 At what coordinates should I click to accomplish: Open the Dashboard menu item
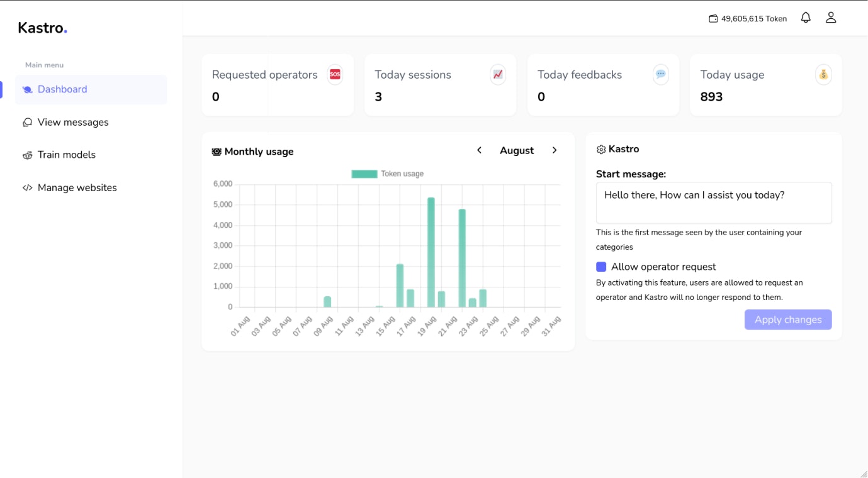coord(91,89)
